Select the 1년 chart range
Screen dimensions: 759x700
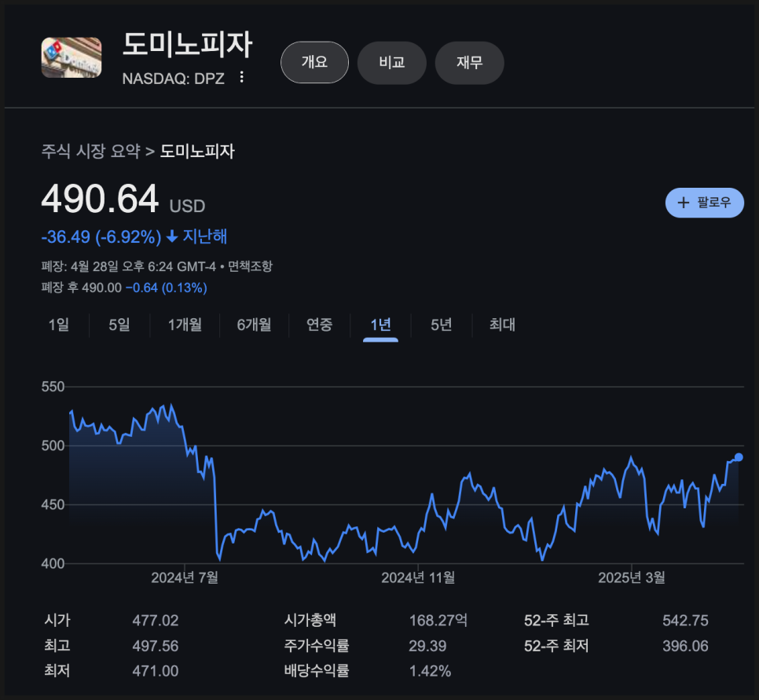(x=380, y=324)
